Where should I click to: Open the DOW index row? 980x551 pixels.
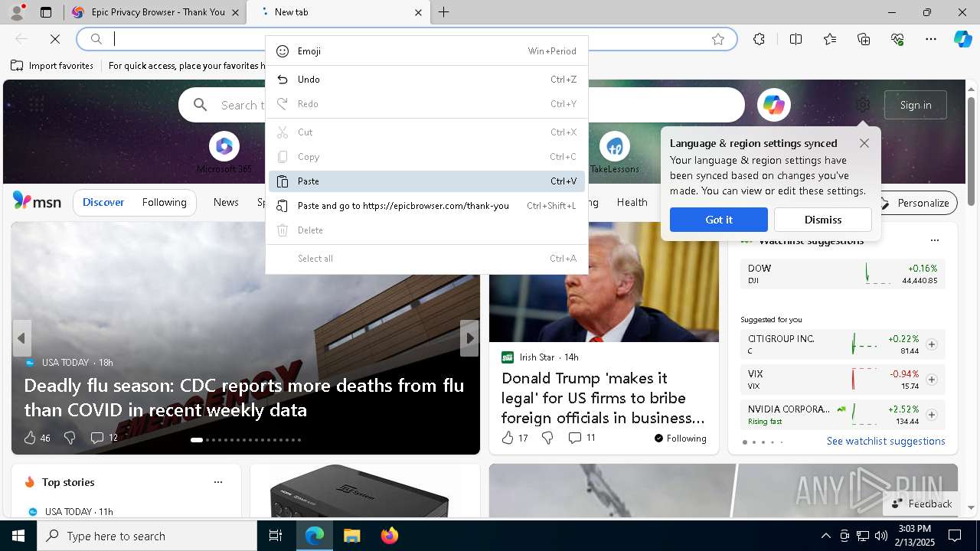tap(843, 274)
